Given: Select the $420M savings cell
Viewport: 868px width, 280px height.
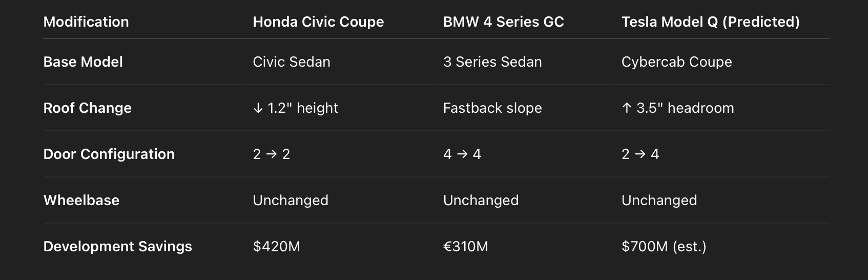Looking at the screenshot, I should [276, 246].
